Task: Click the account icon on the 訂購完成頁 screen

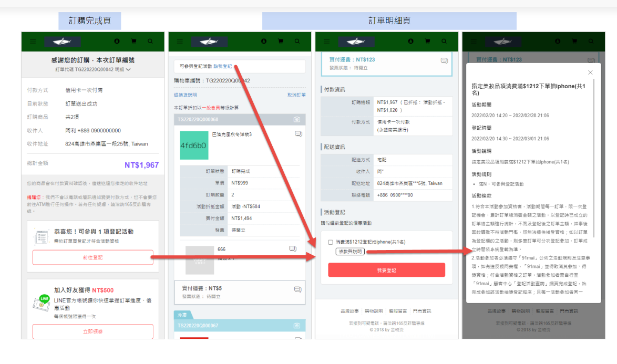Action: tap(117, 41)
